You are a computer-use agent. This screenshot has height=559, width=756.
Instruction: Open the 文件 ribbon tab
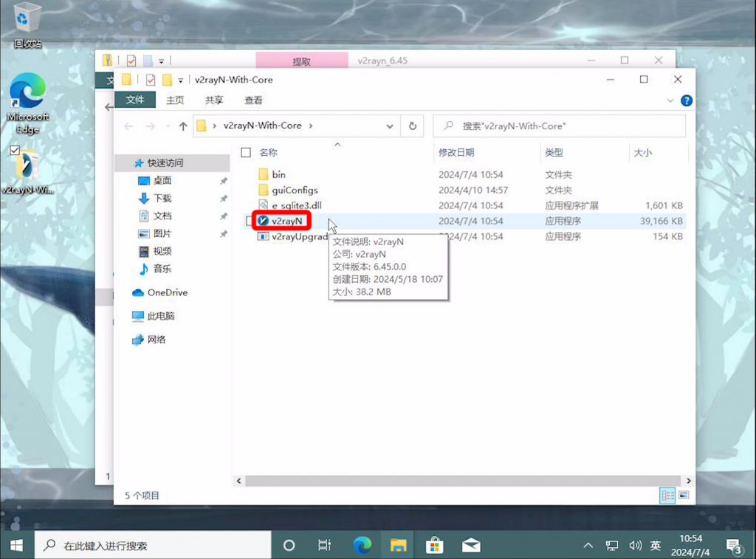(135, 100)
